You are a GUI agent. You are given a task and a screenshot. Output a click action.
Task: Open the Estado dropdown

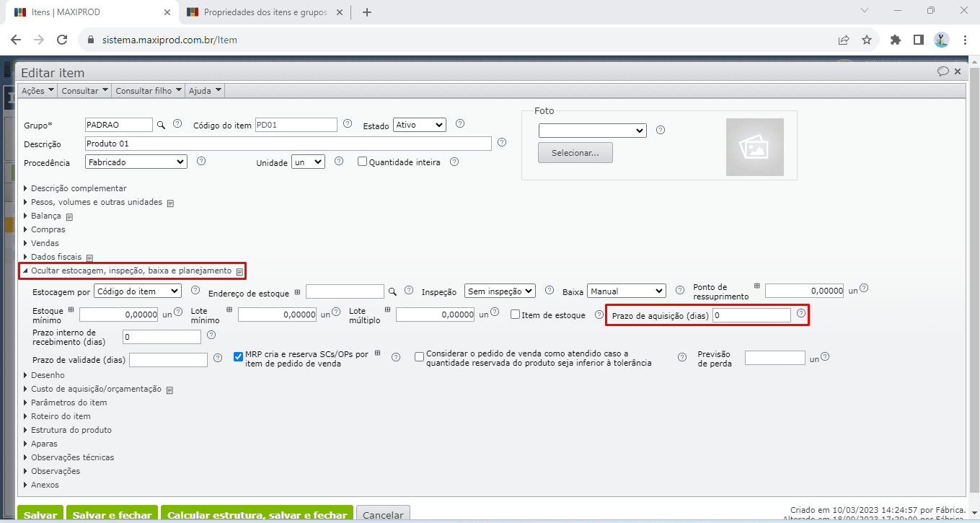click(x=420, y=125)
